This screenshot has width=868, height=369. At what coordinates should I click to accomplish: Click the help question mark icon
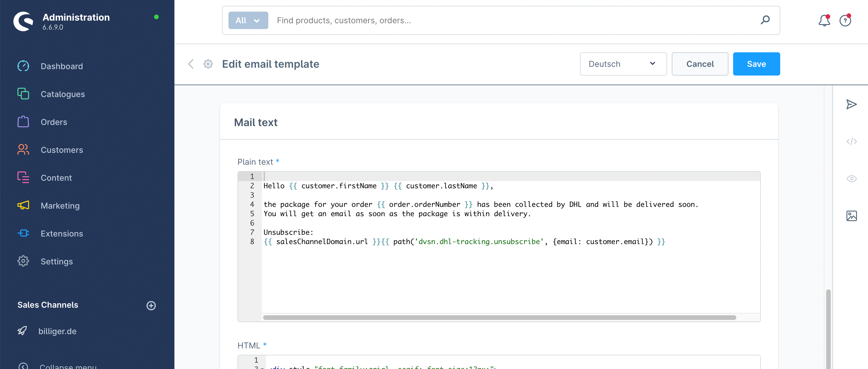[x=846, y=20]
